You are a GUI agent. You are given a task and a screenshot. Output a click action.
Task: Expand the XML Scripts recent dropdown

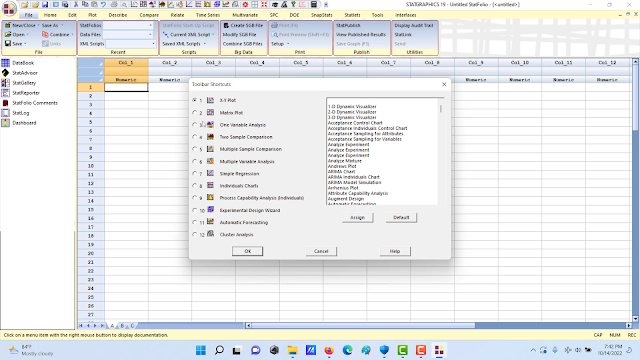click(x=153, y=44)
